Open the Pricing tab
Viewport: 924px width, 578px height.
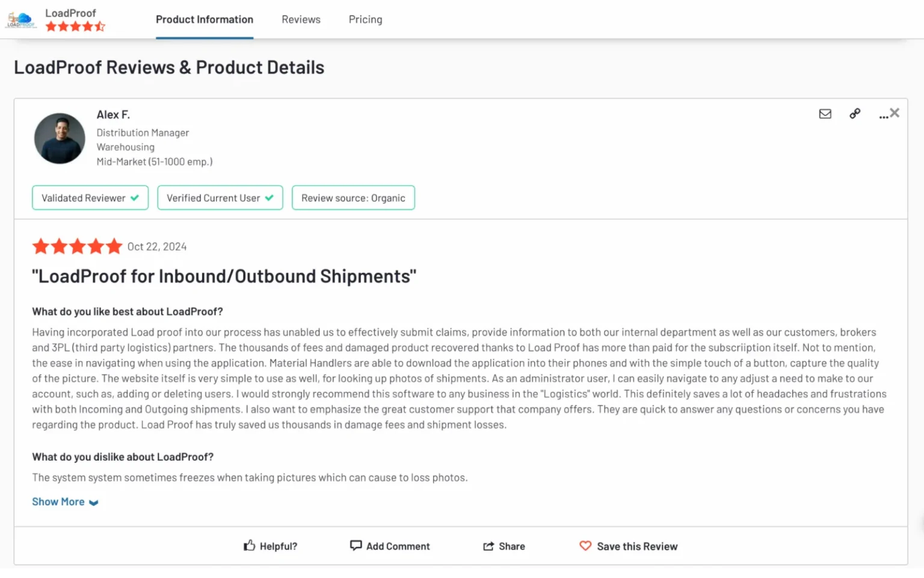click(x=365, y=19)
